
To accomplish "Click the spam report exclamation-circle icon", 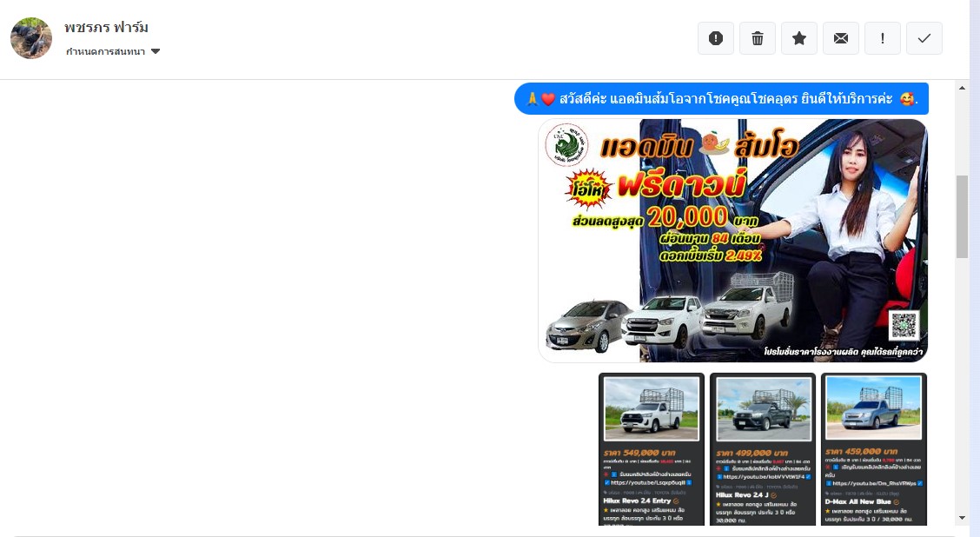I will point(716,38).
